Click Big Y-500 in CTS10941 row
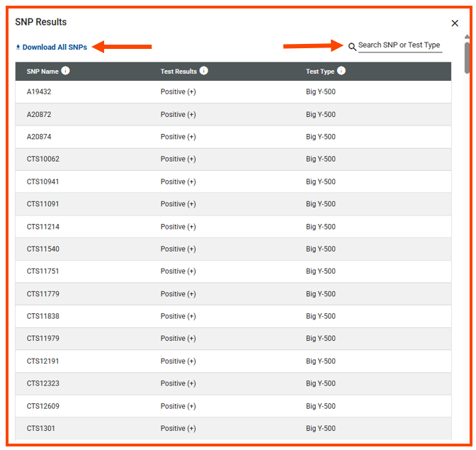Viewport: 476px width, 450px height. [321, 181]
